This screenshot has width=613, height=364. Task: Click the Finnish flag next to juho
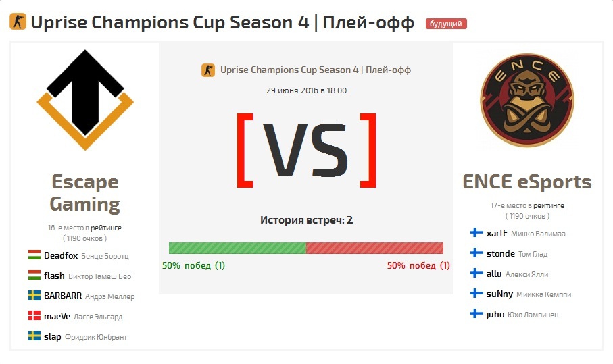click(476, 314)
